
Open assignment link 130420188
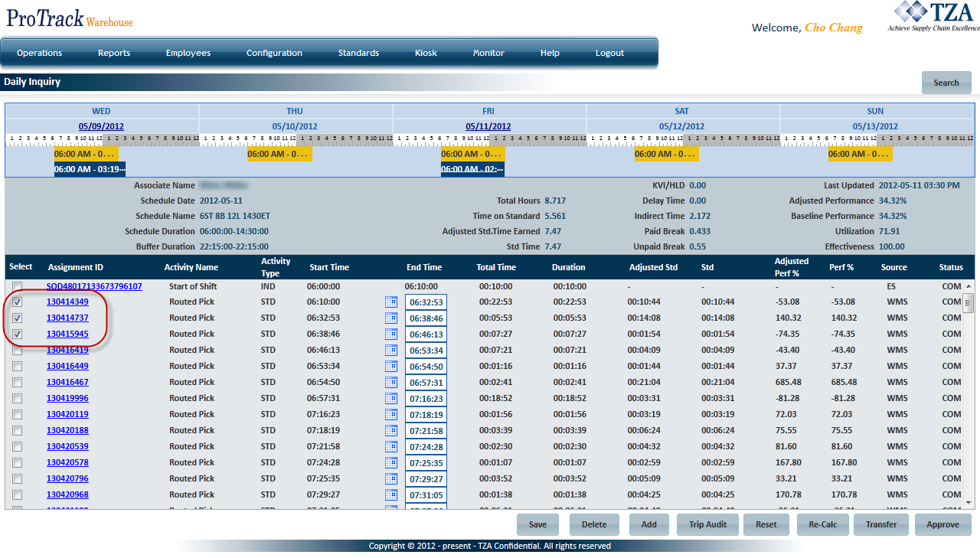pyautogui.click(x=67, y=431)
